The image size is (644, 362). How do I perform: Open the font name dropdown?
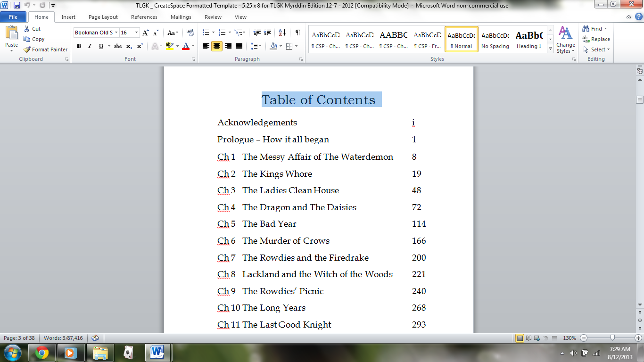click(x=116, y=33)
